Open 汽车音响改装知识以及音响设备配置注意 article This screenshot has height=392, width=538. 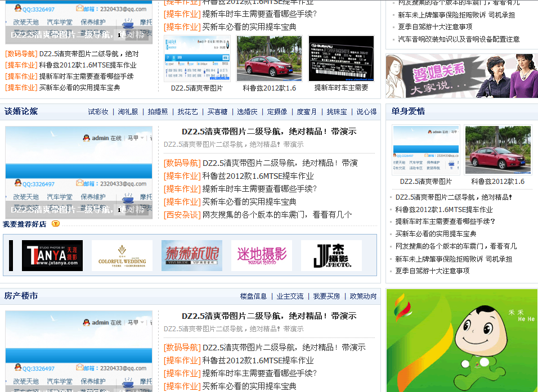click(x=459, y=39)
